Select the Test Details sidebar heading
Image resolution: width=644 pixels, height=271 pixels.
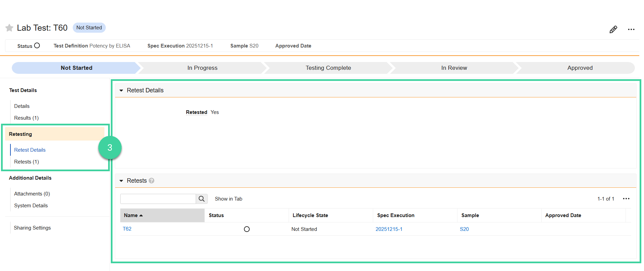point(23,90)
